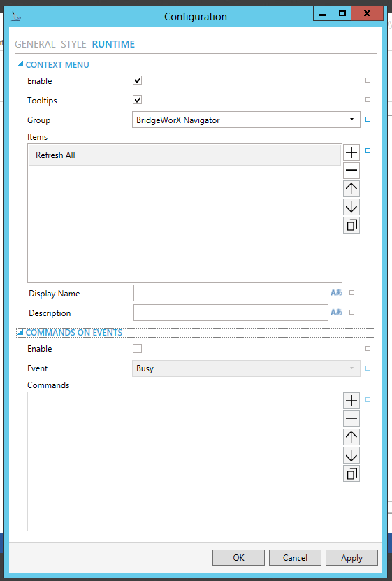Add a new command in Commands list
The width and height of the screenshot is (392, 581).
pos(351,401)
